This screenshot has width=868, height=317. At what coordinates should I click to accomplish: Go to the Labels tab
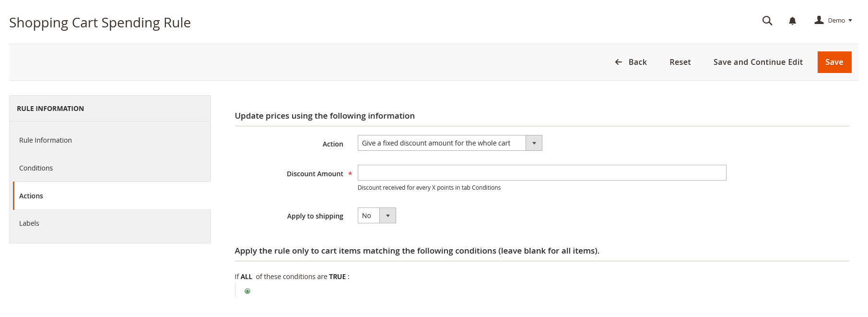point(29,223)
